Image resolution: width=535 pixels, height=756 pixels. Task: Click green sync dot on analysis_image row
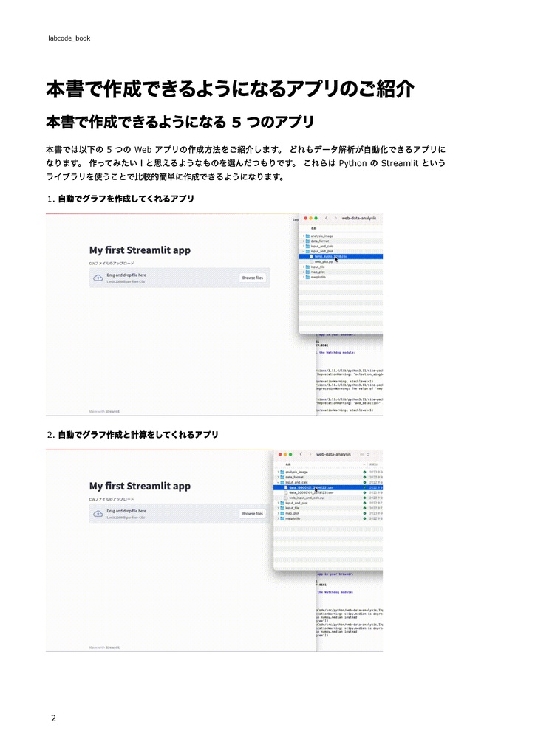coord(365,472)
